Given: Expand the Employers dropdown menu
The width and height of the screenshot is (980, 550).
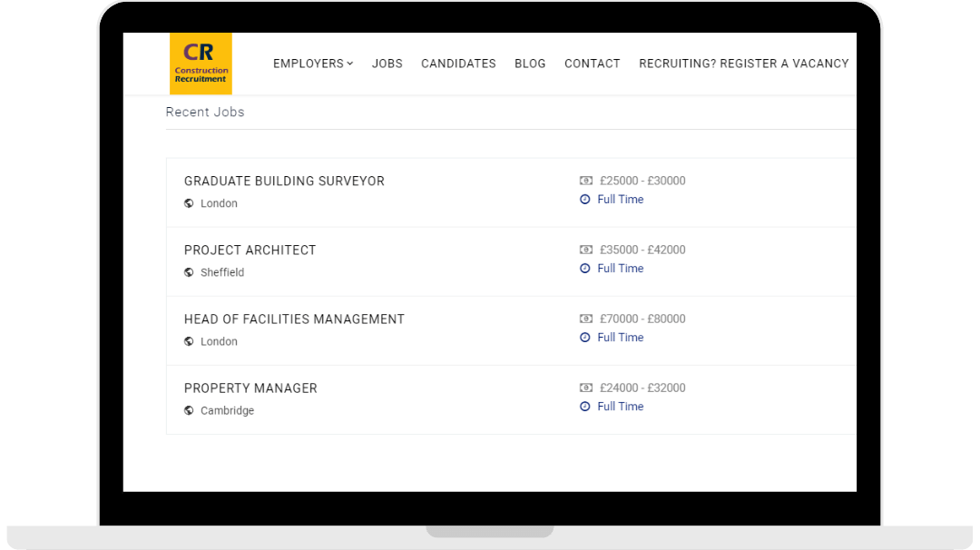Looking at the screenshot, I should pyautogui.click(x=313, y=64).
